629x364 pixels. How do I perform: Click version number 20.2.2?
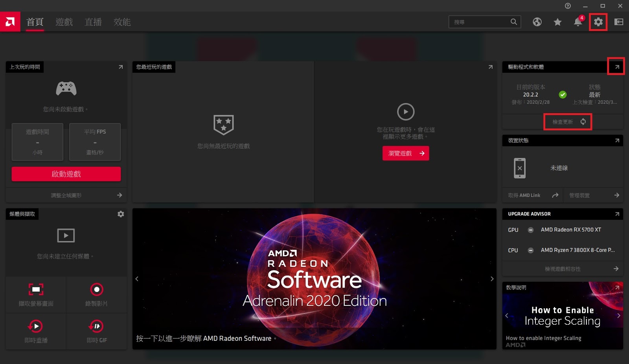click(530, 95)
